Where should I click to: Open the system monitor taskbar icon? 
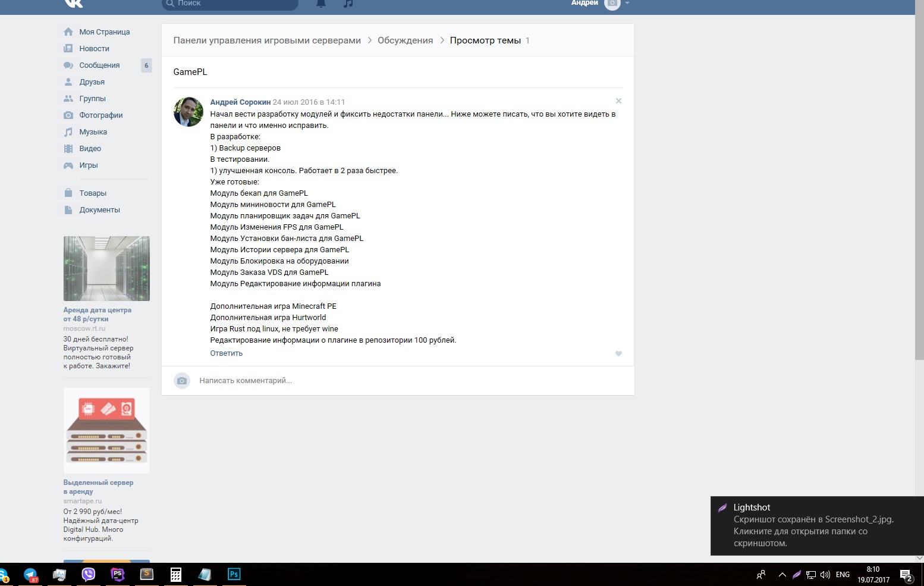click(x=59, y=575)
